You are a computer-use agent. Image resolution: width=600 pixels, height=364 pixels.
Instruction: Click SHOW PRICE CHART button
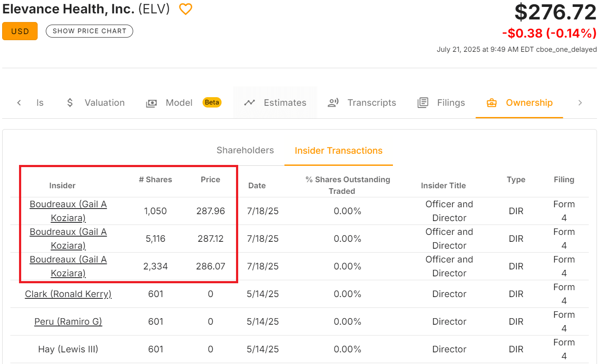89,31
